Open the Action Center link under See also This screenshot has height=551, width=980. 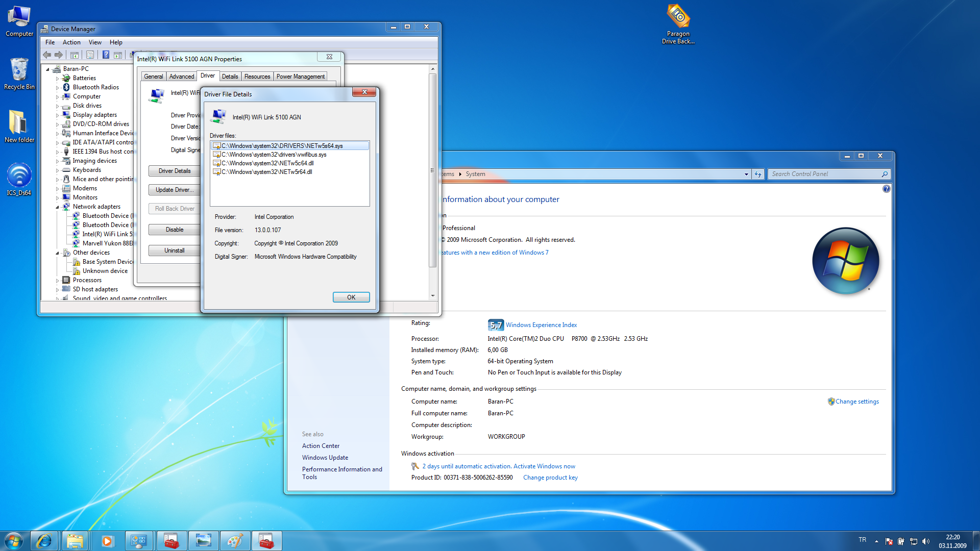tap(321, 446)
